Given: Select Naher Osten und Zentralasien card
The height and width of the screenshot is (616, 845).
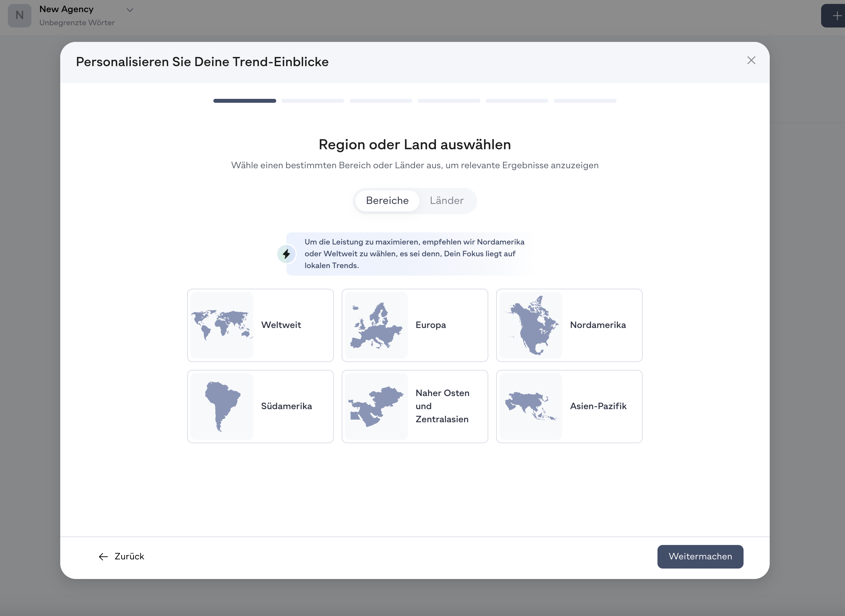Looking at the screenshot, I should pos(415,407).
